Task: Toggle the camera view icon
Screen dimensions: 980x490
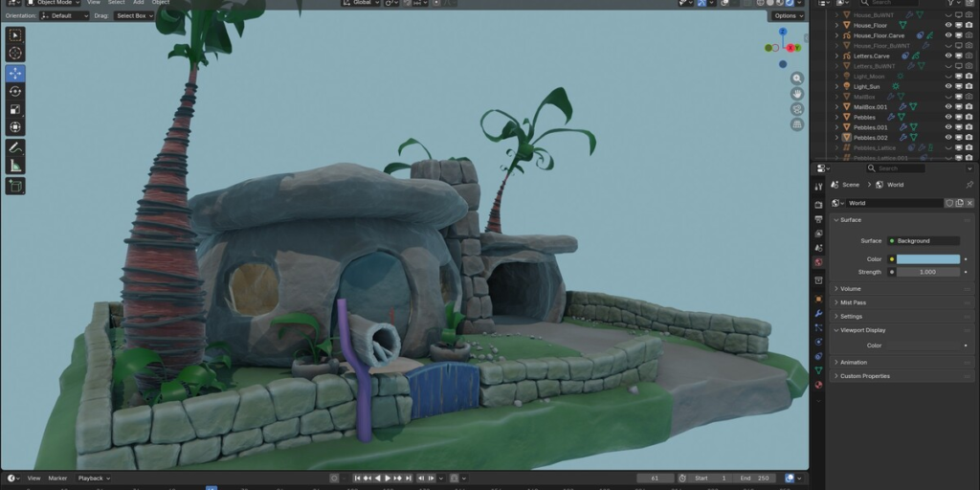Action: [x=797, y=109]
